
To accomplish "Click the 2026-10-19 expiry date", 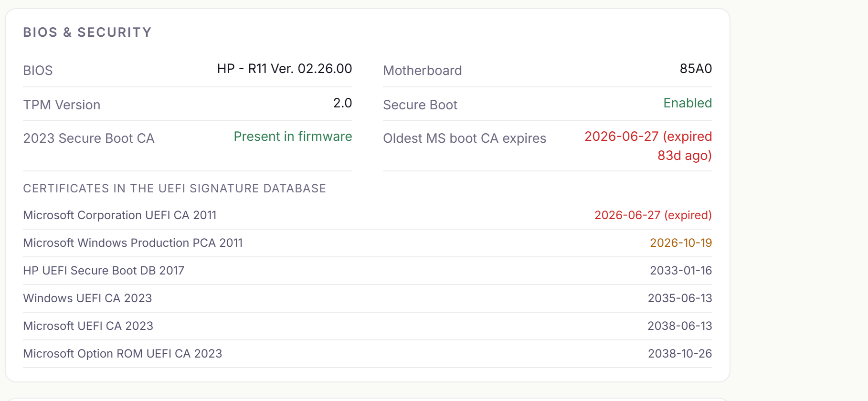I will (681, 243).
